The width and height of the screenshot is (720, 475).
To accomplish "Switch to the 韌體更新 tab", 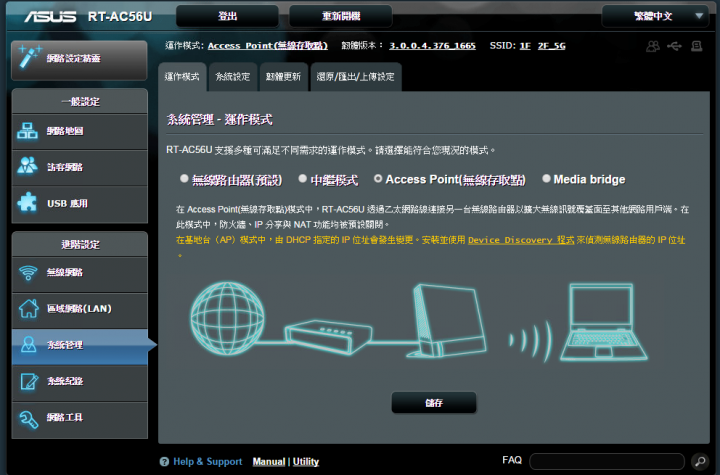I will [283, 77].
